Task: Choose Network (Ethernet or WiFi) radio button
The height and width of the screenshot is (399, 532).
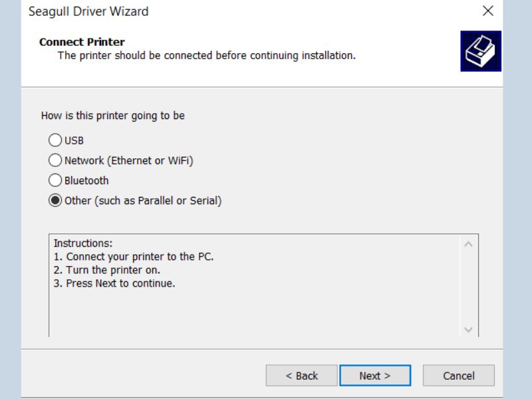Action: (55, 160)
